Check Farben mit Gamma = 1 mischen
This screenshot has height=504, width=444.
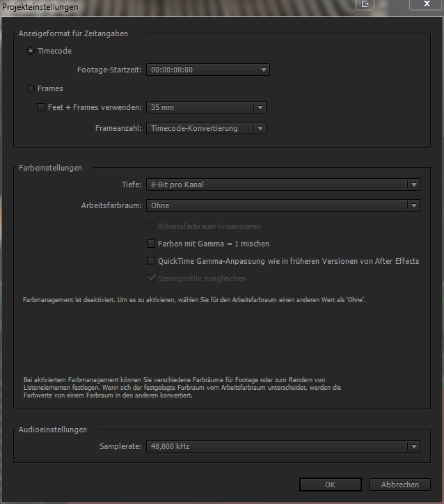pyautogui.click(x=151, y=244)
